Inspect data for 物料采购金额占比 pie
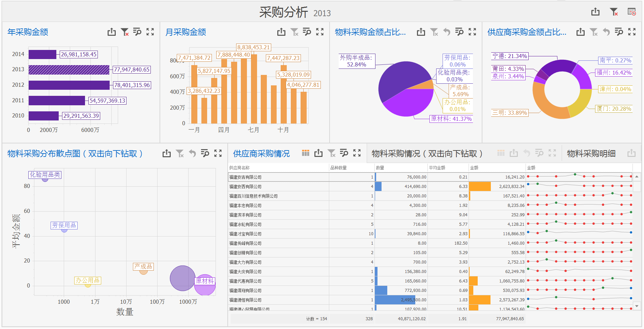 coord(459,32)
